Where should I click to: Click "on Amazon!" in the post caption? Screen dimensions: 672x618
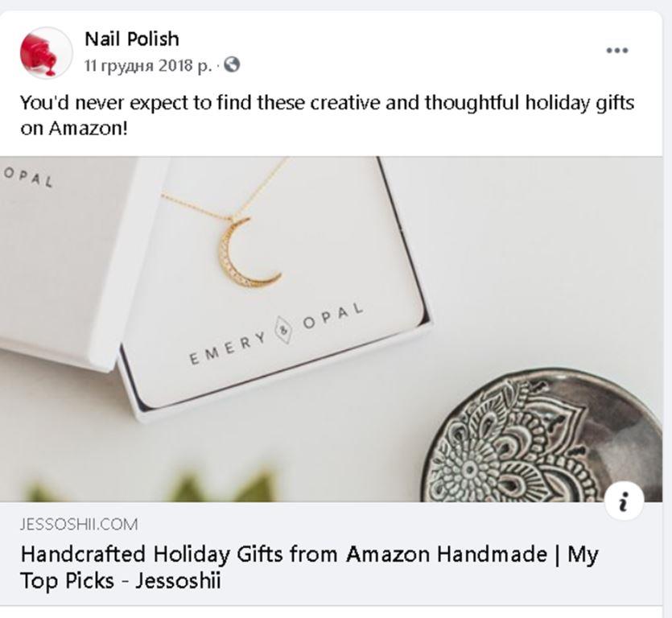[74, 128]
